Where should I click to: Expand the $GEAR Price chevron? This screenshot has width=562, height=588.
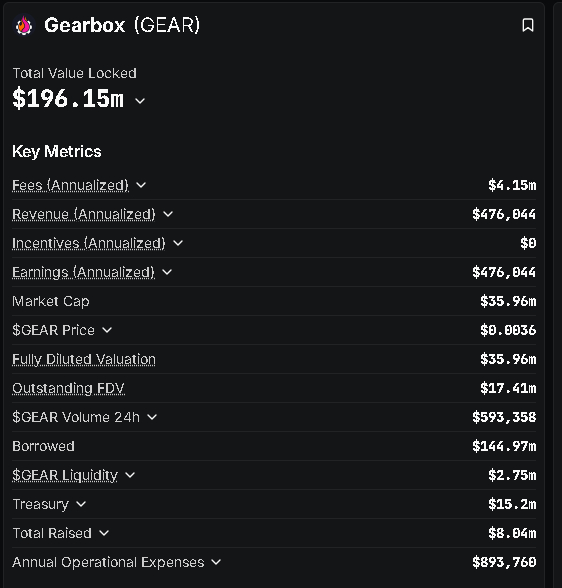(107, 330)
